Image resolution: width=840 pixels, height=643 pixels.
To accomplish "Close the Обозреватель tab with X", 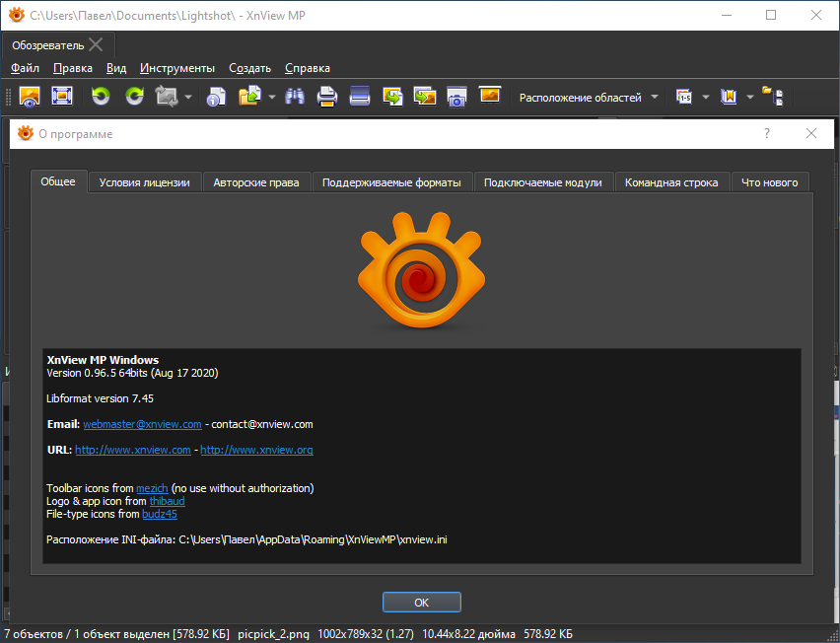I will click(x=96, y=45).
